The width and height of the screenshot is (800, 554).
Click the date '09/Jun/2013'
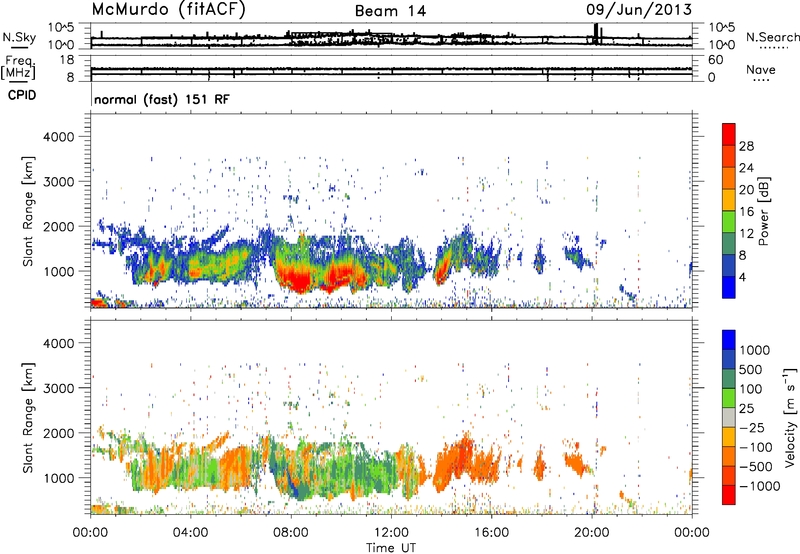pos(639,10)
